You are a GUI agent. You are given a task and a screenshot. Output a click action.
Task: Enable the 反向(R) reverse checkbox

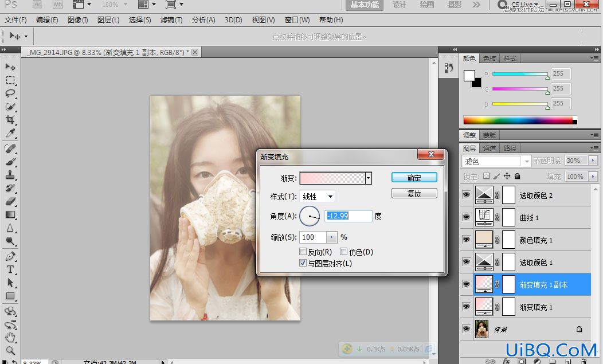(x=303, y=252)
